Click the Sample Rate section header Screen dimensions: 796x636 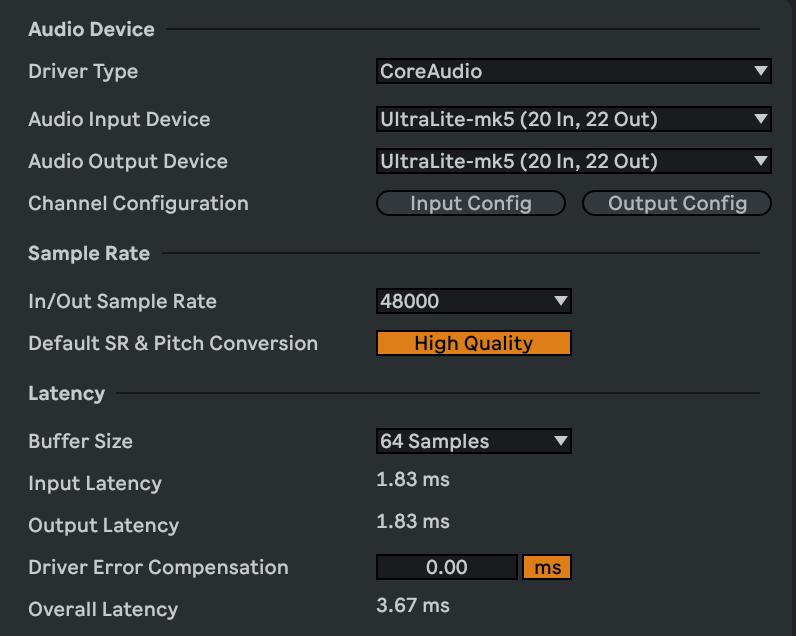click(89, 253)
